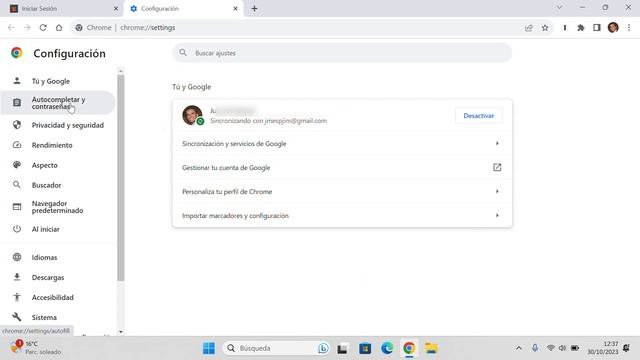Click the Accesibilidad figure icon

17,297
